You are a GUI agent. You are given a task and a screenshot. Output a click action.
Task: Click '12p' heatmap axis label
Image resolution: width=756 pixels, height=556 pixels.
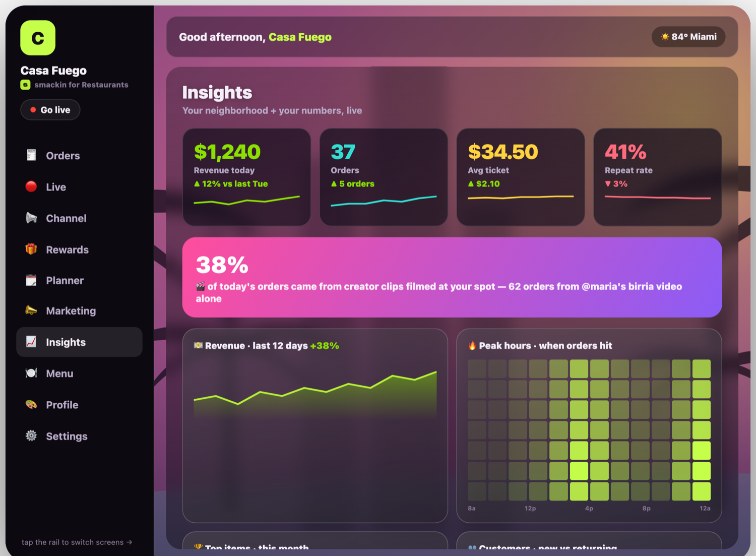(530, 508)
